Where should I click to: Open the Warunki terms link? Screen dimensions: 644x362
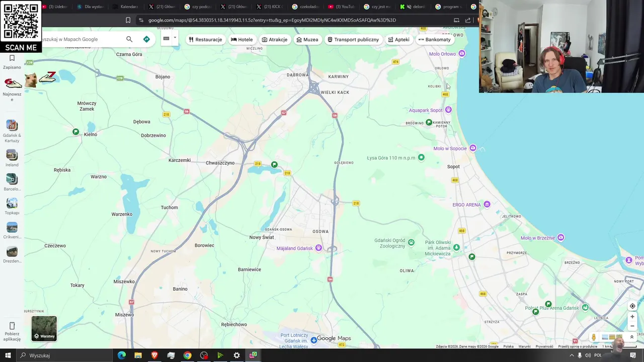524,346
